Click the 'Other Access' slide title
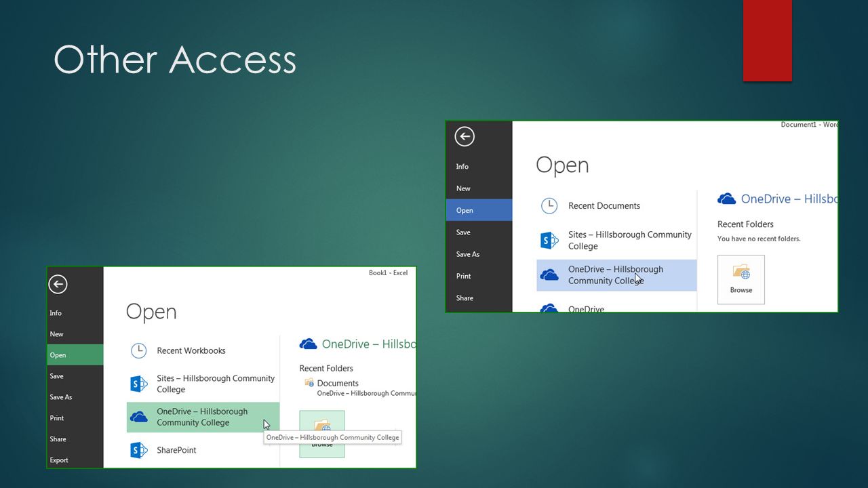This screenshot has height=488, width=868. [x=175, y=60]
